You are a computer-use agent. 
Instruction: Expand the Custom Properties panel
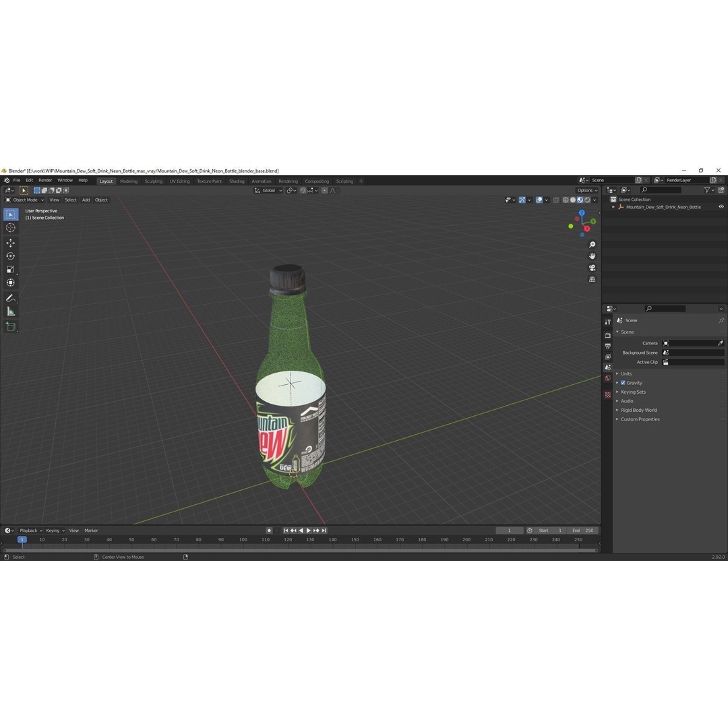click(x=640, y=419)
